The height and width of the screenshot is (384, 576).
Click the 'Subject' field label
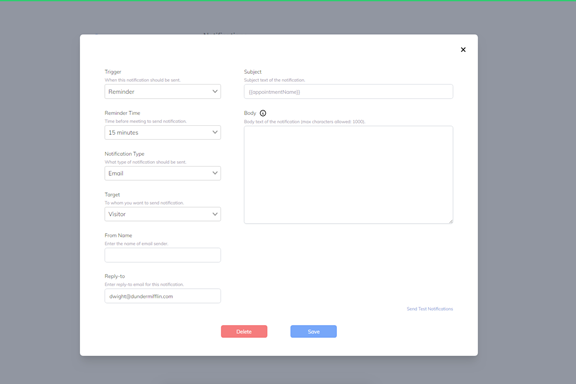coord(253,72)
